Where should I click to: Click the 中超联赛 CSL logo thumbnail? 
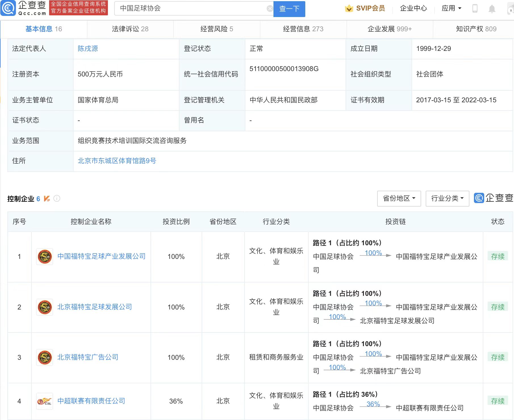pyautogui.click(x=45, y=401)
